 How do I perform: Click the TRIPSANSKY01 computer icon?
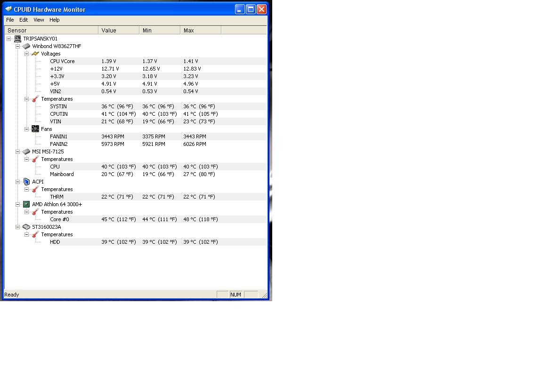[x=17, y=39]
